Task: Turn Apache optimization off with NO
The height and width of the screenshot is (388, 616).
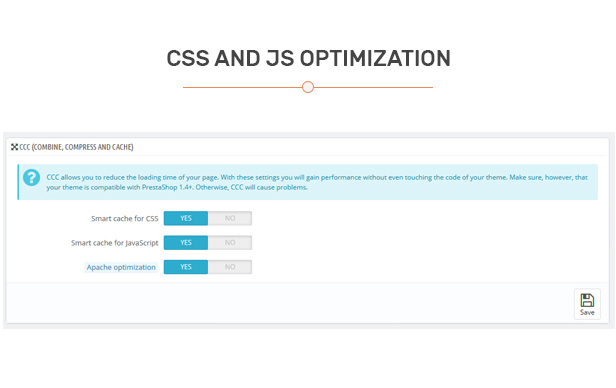Action: point(230,267)
